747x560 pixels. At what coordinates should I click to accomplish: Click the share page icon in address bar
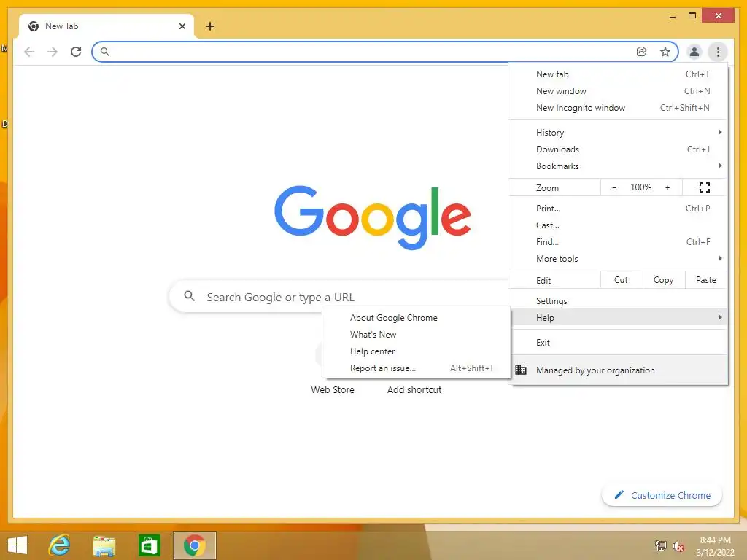(x=641, y=52)
